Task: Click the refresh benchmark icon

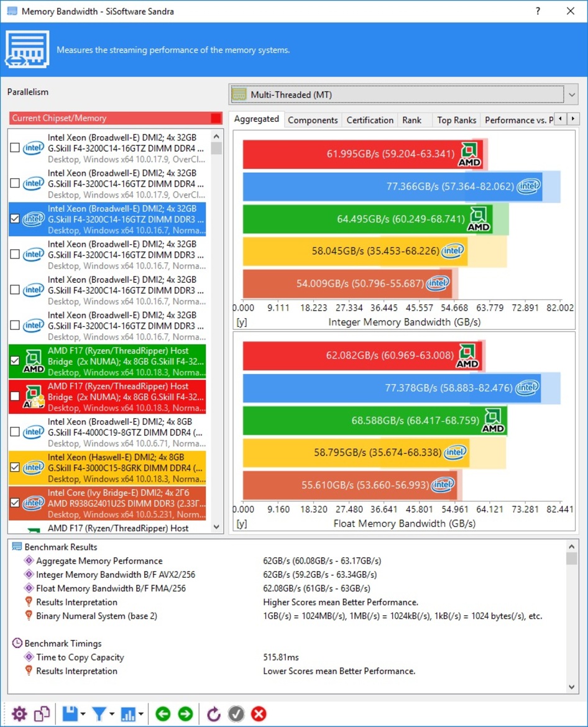Action: (x=213, y=713)
